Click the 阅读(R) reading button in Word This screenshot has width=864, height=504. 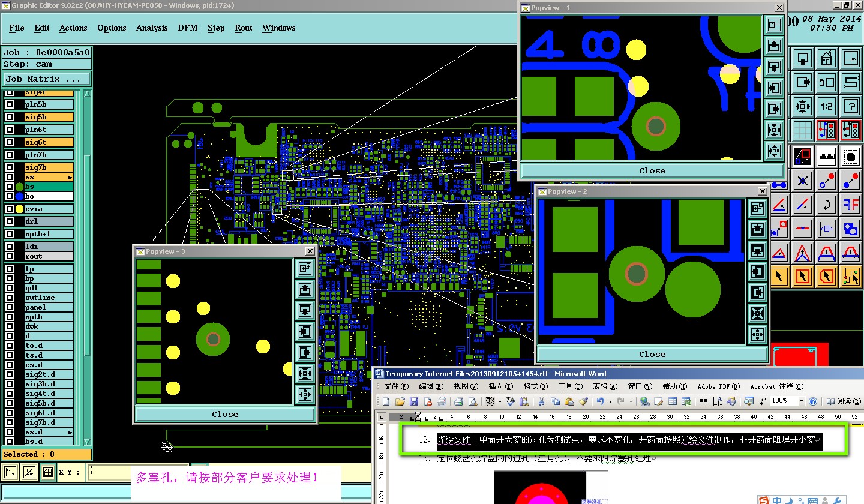(843, 401)
